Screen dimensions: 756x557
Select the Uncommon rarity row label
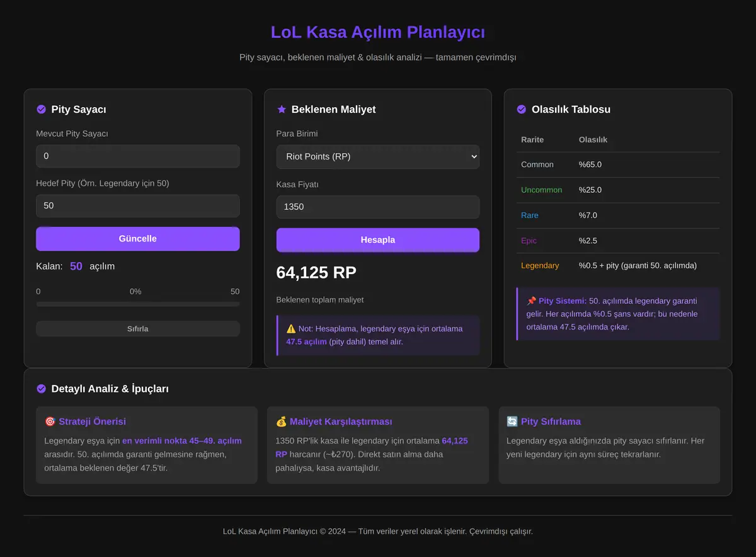(x=542, y=190)
